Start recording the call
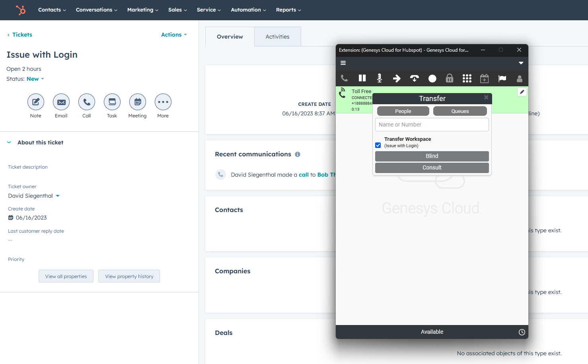This screenshot has width=588, height=364. pyautogui.click(x=432, y=78)
